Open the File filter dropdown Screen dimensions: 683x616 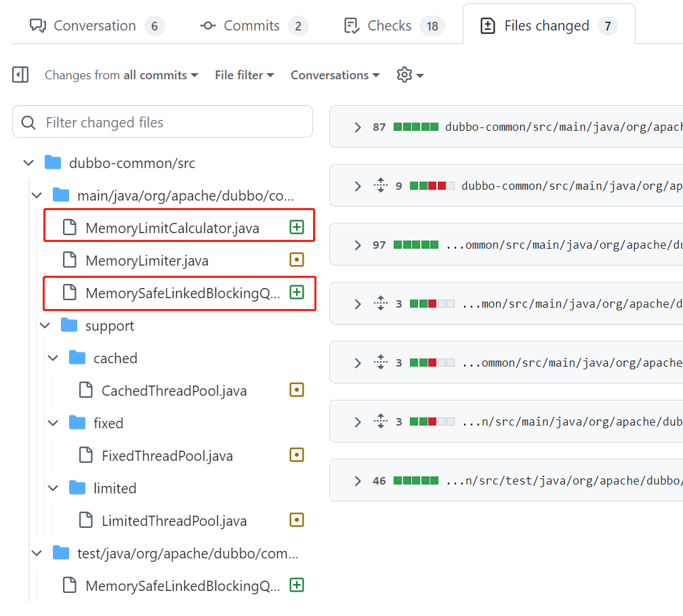[245, 75]
